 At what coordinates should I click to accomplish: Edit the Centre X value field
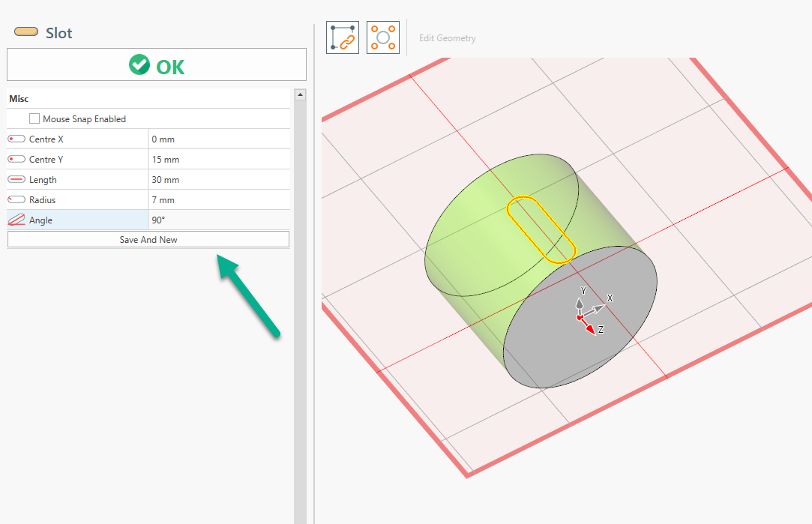218,139
